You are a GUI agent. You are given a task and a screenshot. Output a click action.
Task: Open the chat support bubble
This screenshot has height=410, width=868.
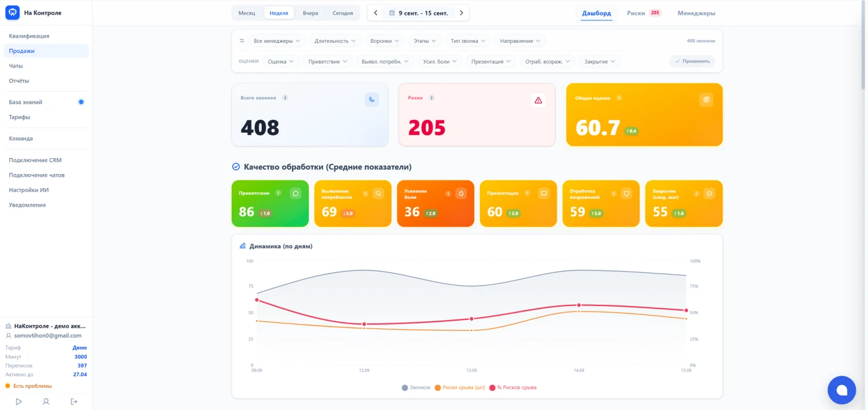(x=841, y=390)
